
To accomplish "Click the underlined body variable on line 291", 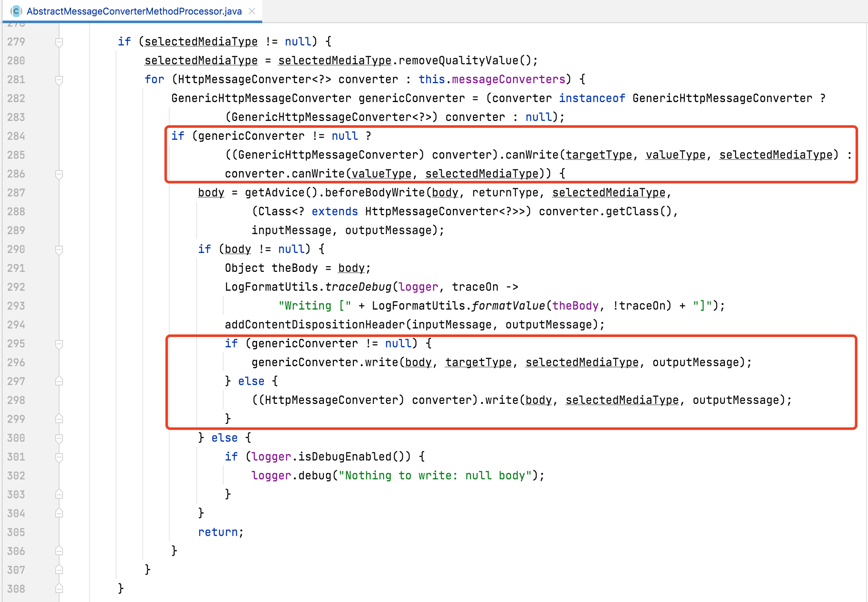I will tap(351, 268).
